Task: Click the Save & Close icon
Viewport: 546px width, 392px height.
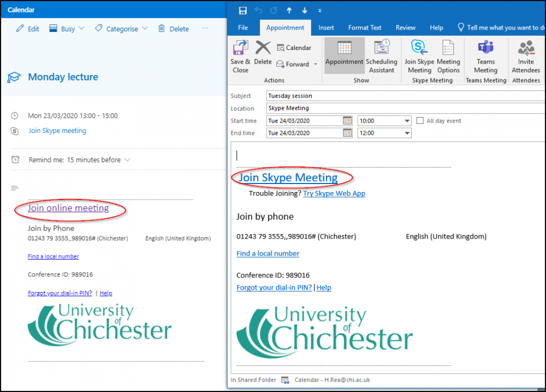Action: click(240, 48)
